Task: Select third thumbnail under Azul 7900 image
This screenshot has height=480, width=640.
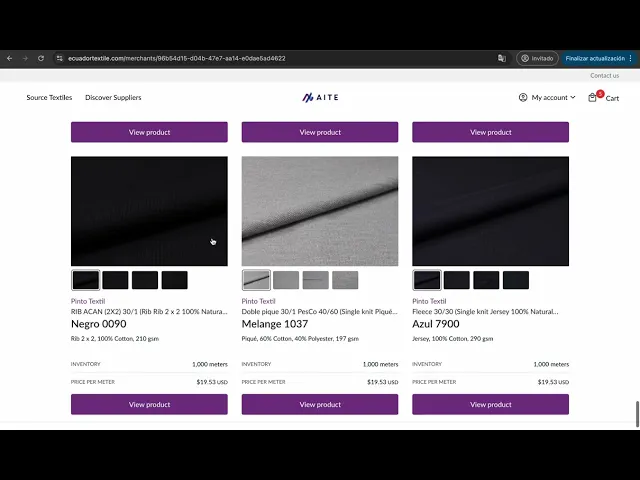Action: click(486, 280)
